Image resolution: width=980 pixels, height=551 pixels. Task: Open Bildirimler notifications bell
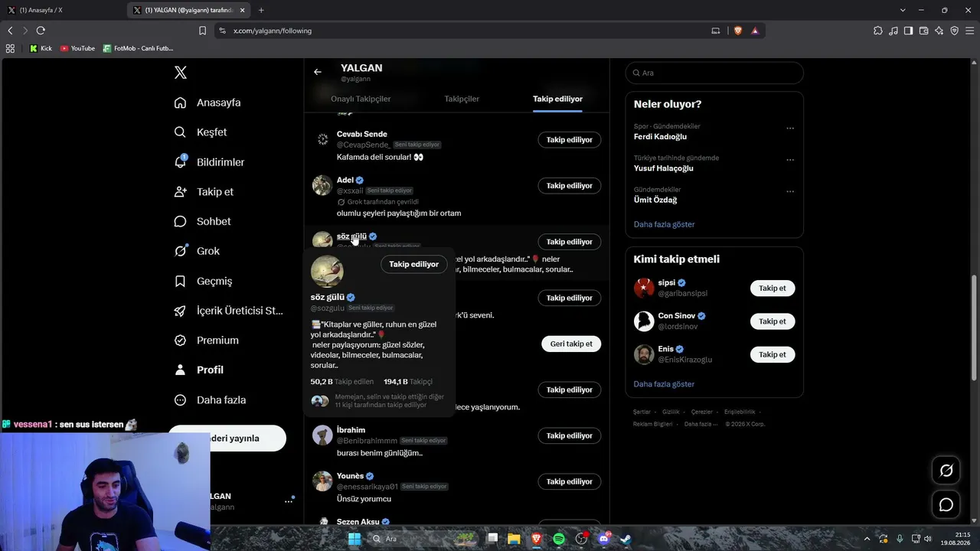coord(210,162)
